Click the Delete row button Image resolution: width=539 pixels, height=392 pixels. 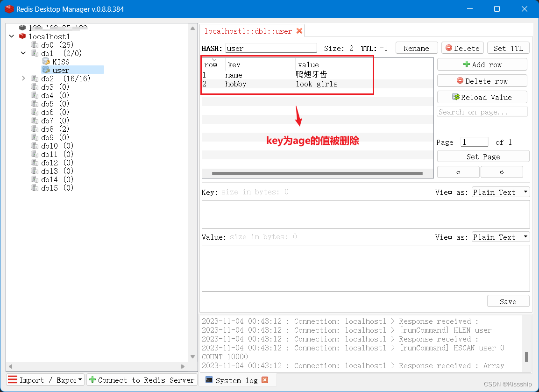pos(482,81)
